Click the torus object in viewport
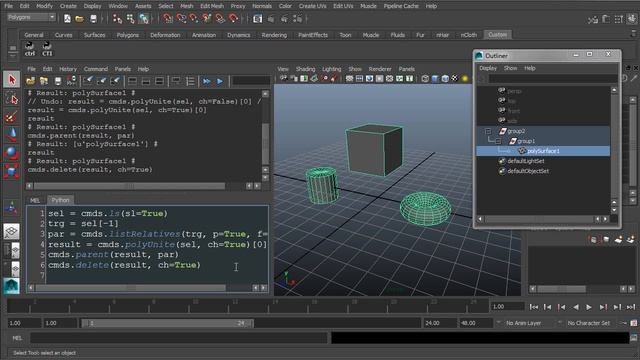This screenshot has width=640, height=360. (x=425, y=209)
